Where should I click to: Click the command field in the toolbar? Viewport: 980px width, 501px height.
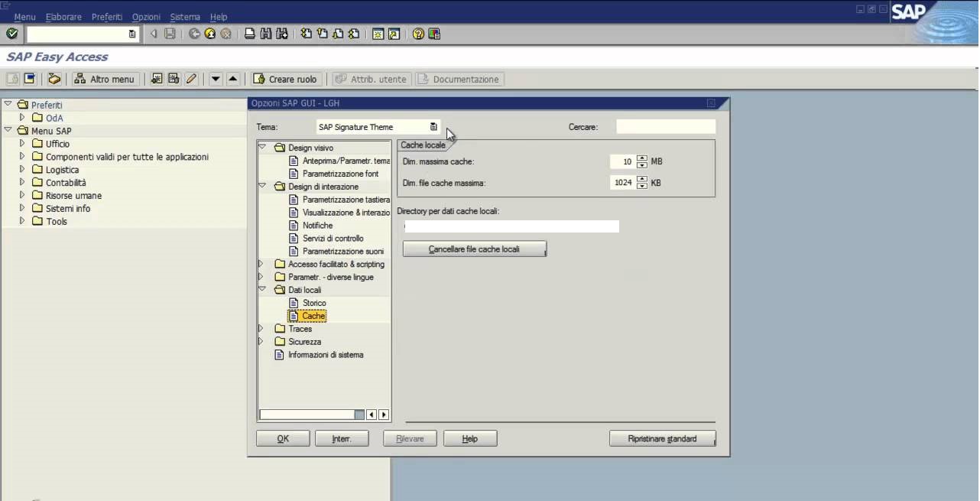coord(83,34)
